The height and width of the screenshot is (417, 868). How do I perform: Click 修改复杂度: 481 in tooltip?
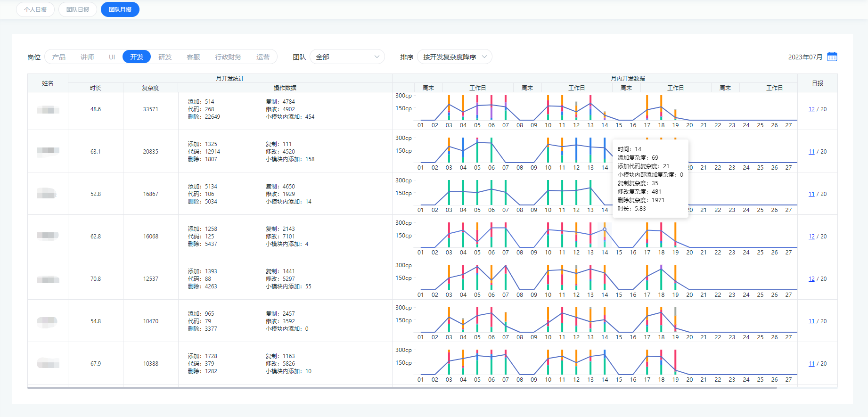(x=639, y=192)
